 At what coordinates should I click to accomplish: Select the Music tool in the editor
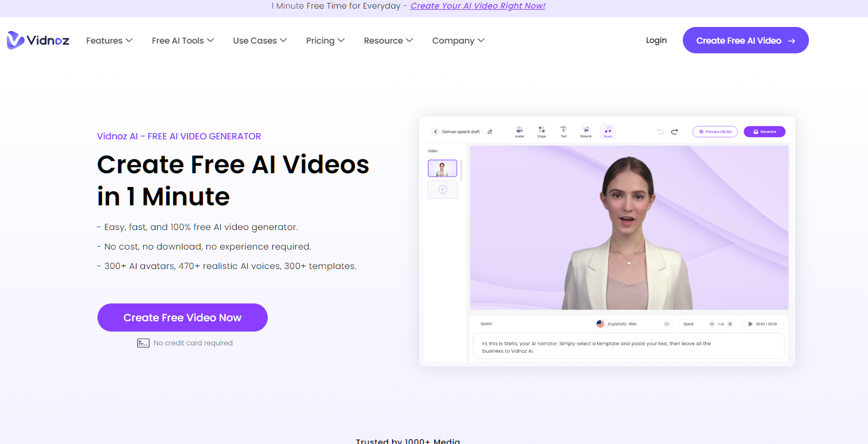[608, 132]
